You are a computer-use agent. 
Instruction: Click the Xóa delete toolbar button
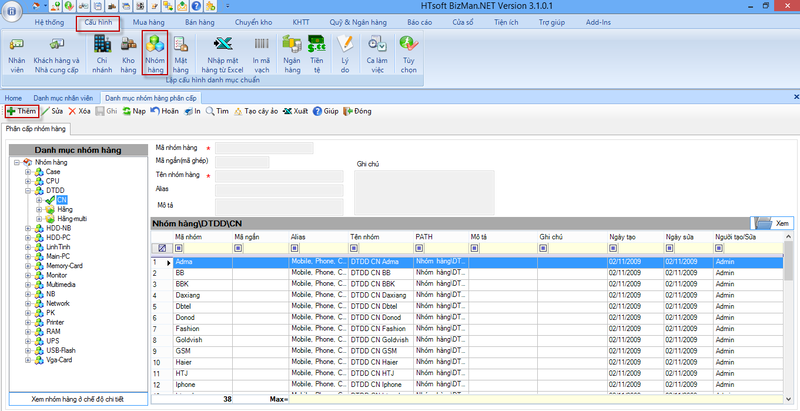coord(80,111)
